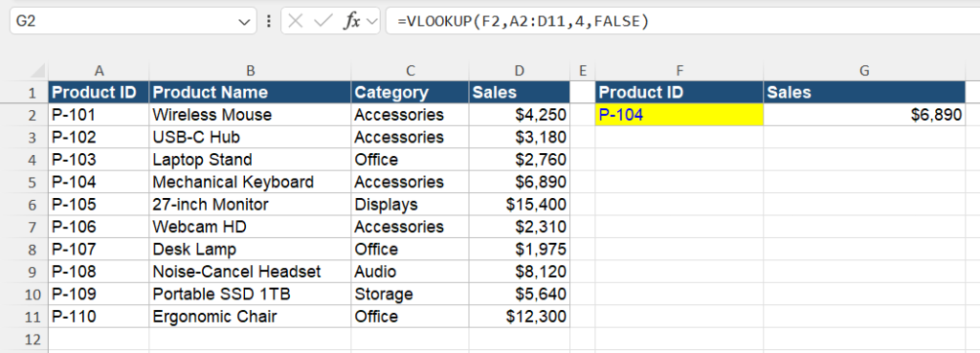Expand the dropdown chevron next to fx
Image resolution: width=980 pixels, height=353 pixels.
coord(372,22)
